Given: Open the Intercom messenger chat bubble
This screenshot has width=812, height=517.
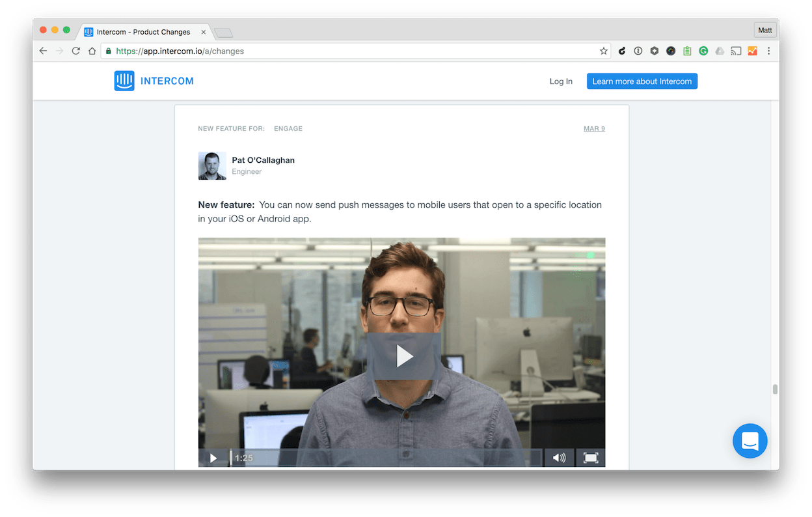Looking at the screenshot, I should point(750,441).
